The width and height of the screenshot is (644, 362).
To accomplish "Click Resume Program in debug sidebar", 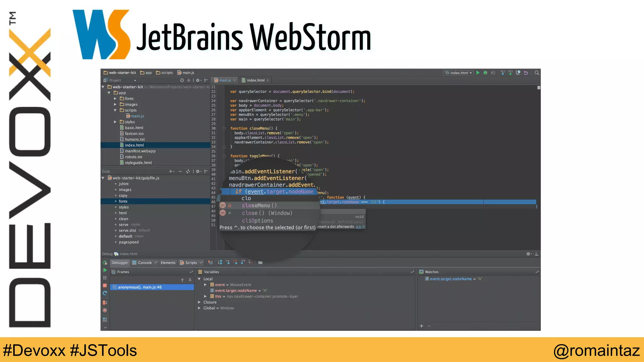I will (x=105, y=270).
